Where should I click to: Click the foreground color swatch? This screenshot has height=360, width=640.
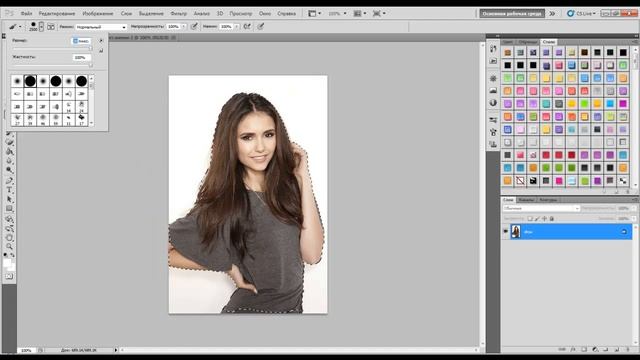click(x=7, y=263)
